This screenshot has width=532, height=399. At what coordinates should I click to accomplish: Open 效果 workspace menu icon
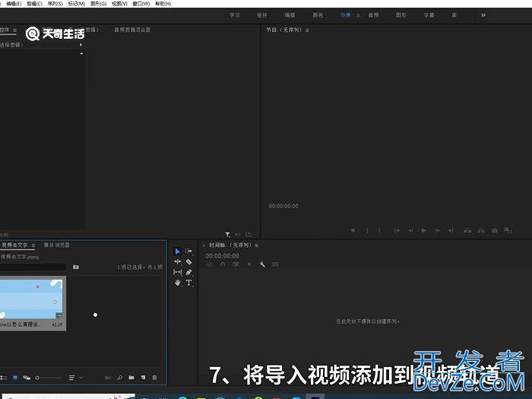(358, 16)
